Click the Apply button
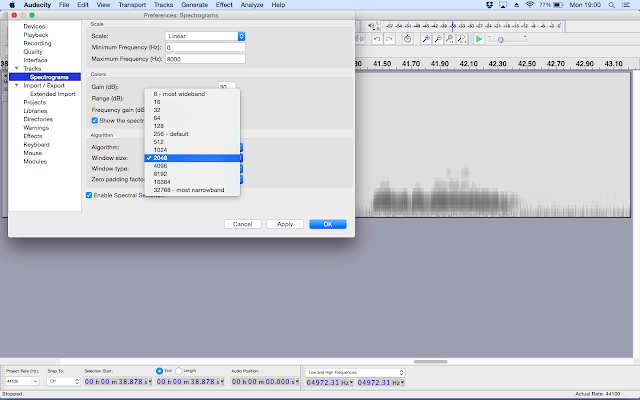640x400 pixels. pos(285,224)
